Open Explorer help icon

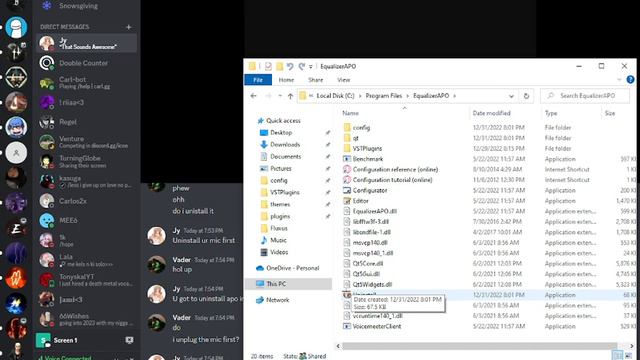(x=630, y=80)
